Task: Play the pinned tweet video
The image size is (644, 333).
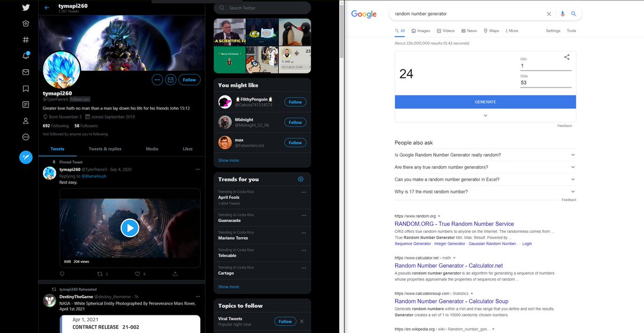Action: [129, 228]
